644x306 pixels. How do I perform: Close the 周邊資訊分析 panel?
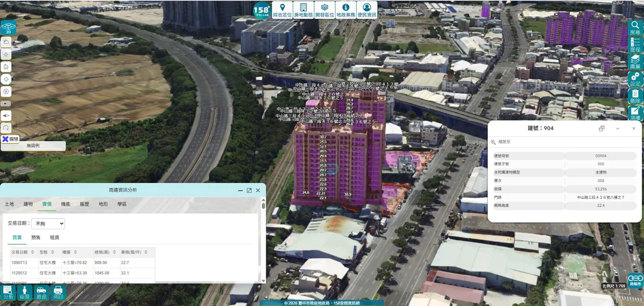tap(258, 190)
